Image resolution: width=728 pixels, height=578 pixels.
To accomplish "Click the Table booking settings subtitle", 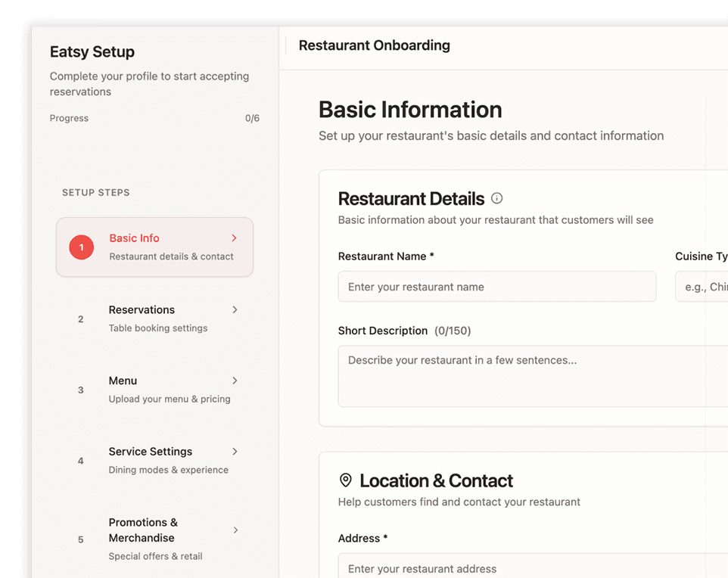I will [x=158, y=328].
